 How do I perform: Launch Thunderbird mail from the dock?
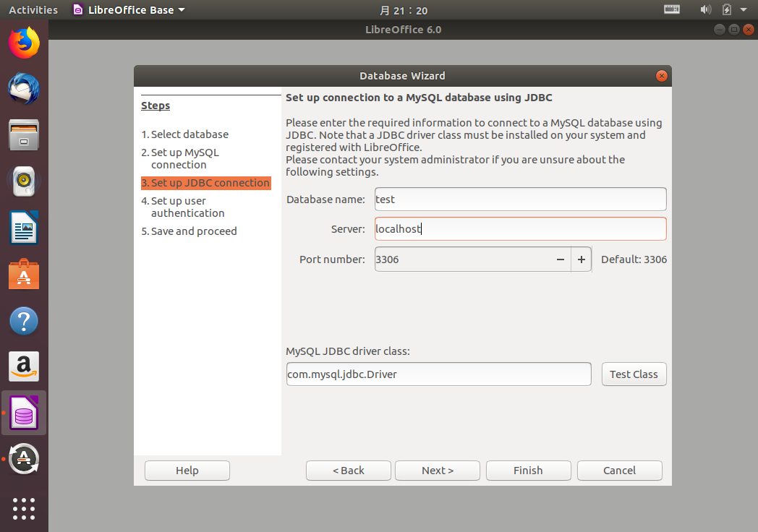[24, 89]
